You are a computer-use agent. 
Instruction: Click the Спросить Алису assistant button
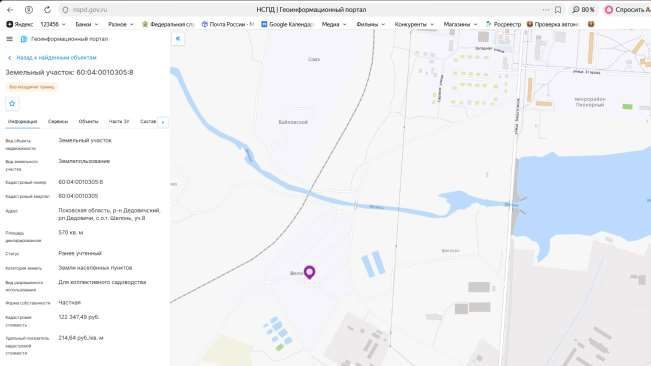[x=627, y=10]
